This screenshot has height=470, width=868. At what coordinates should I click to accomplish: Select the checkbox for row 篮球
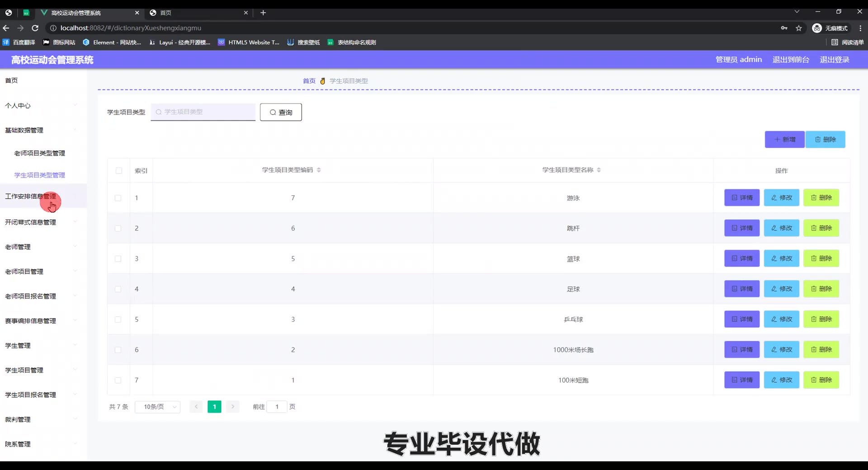tap(118, 258)
